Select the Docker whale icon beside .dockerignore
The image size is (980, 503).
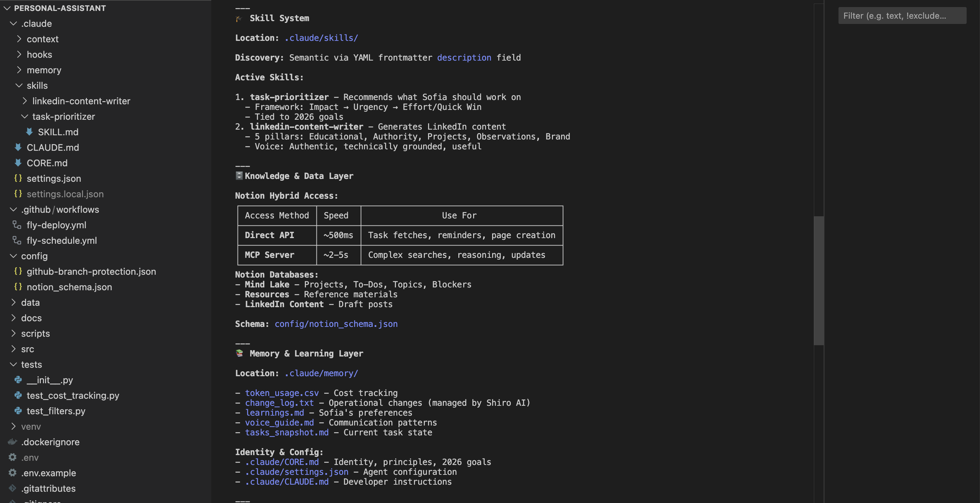pos(12,442)
